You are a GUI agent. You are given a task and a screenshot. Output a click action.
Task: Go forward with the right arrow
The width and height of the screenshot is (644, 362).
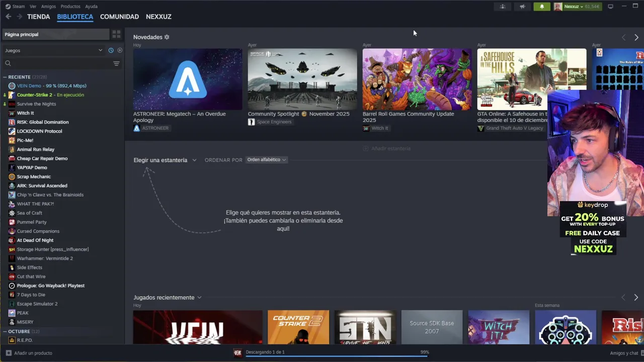click(x=20, y=17)
